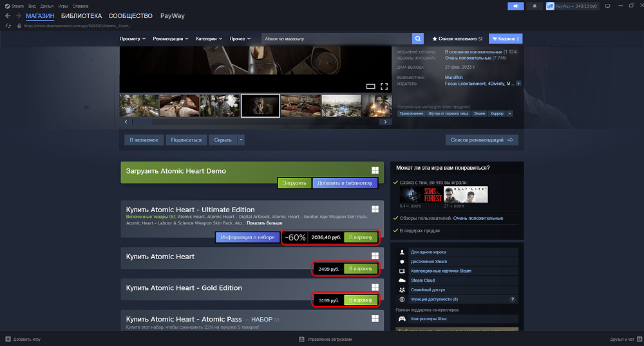Click the store search magnifier button

pos(418,39)
